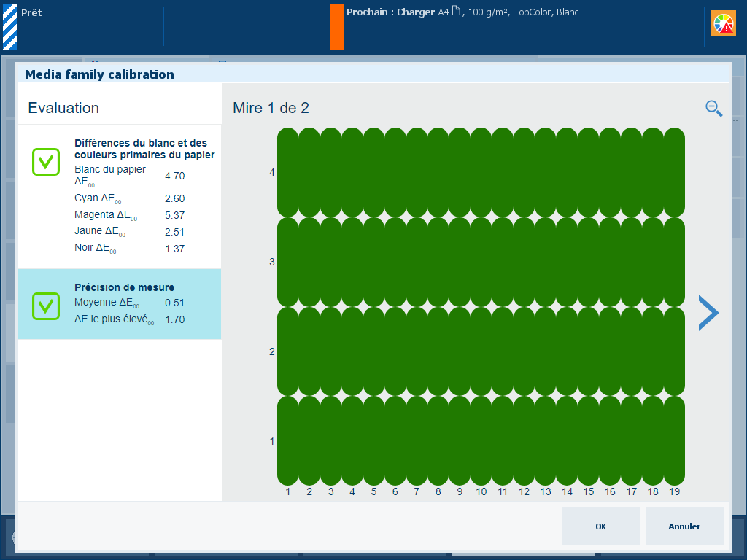Toggle the Précision de mesure checkmark
The image size is (747, 560).
point(45,306)
